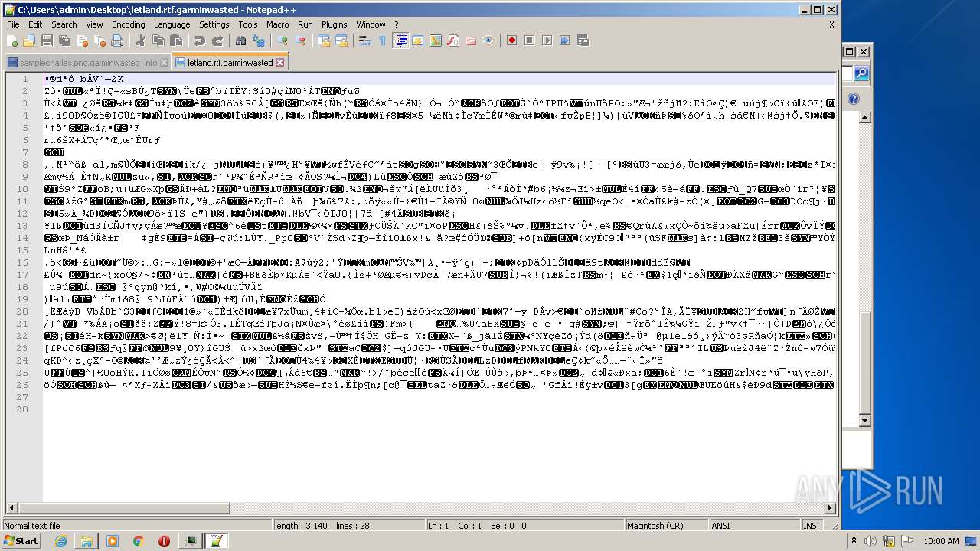Viewport: 980px width, 551px height.
Task: Run macro multiple times icon
Action: coord(565,41)
